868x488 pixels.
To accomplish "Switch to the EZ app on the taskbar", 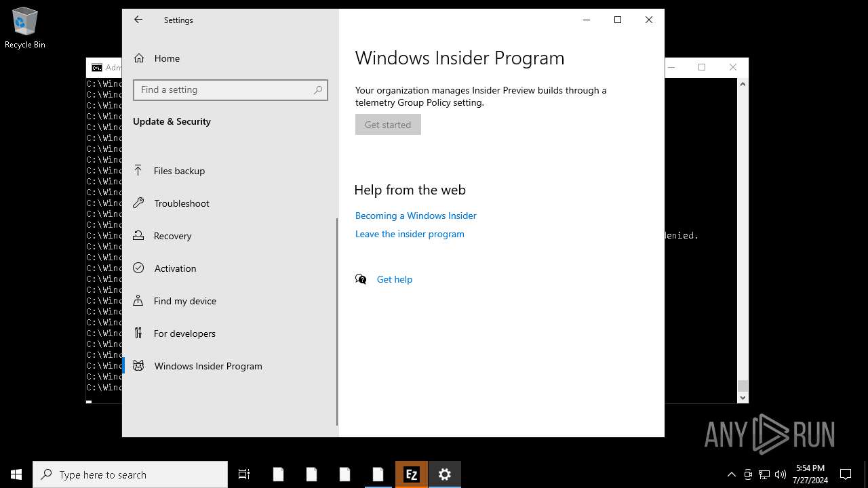I will pyautogui.click(x=411, y=474).
